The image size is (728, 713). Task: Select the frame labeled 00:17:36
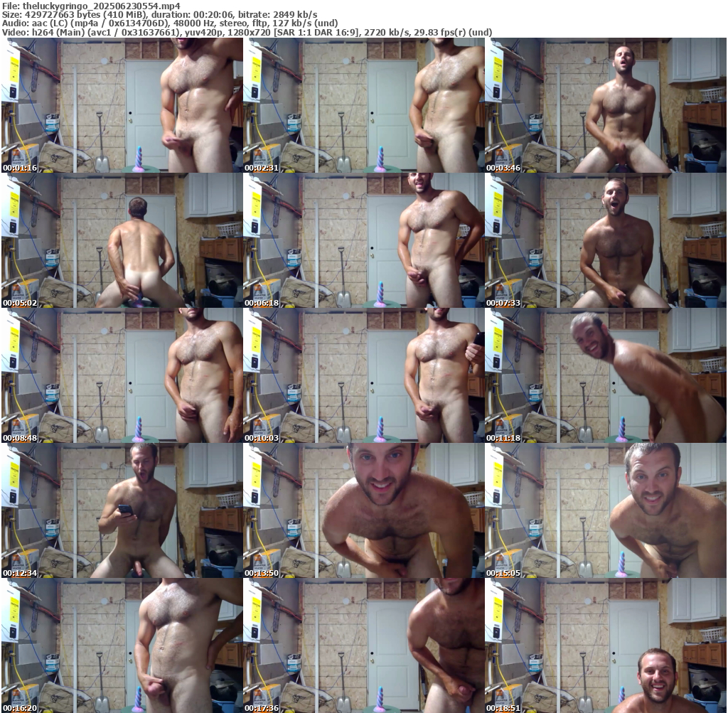(364, 645)
